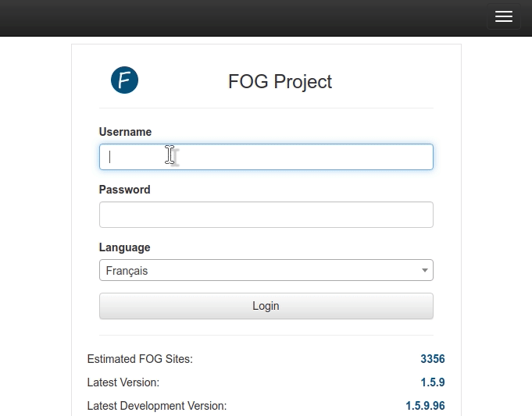532x416 pixels.
Task: Click the "Estimated FOG Sites:" label
Action: coord(140,359)
